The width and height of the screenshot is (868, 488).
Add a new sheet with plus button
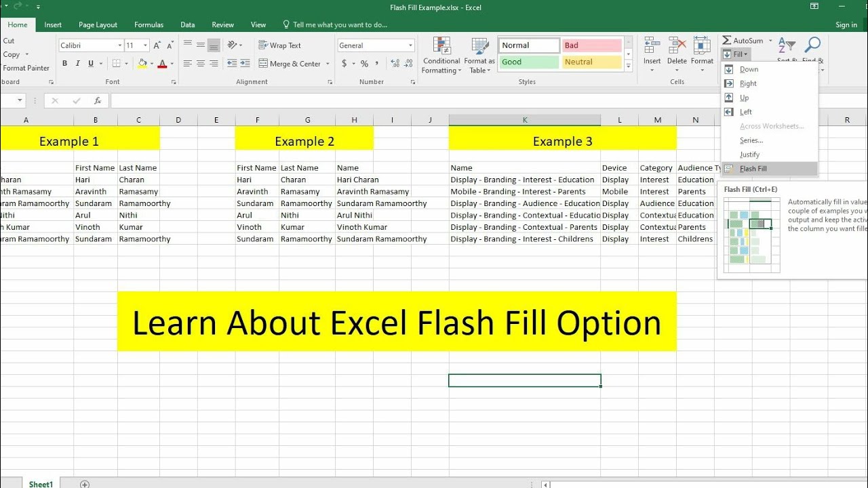pos(85,484)
